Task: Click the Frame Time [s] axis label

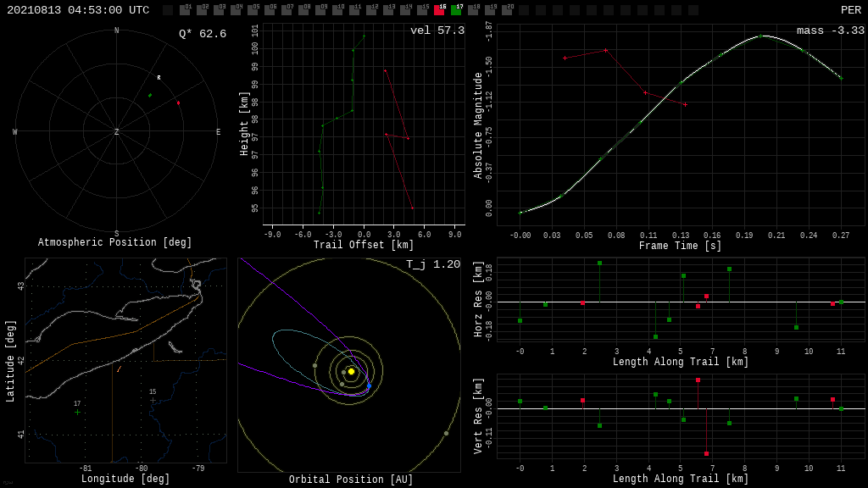Action: pos(680,246)
